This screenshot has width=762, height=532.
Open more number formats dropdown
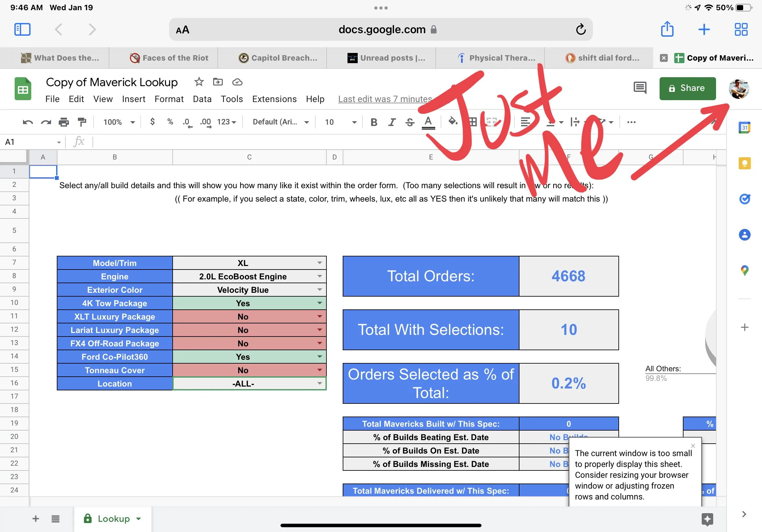pos(227,122)
